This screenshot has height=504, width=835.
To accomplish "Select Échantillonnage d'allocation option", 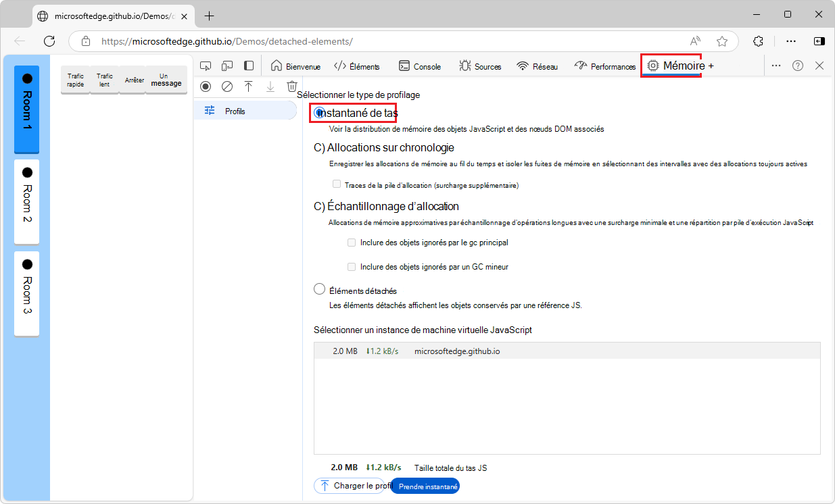I will coord(387,206).
